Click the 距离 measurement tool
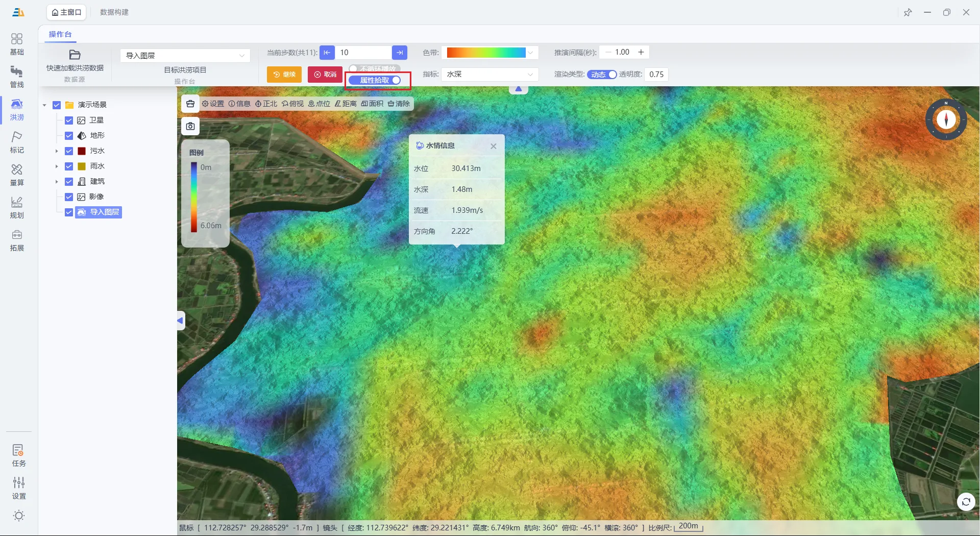This screenshot has width=980, height=536. (346, 104)
